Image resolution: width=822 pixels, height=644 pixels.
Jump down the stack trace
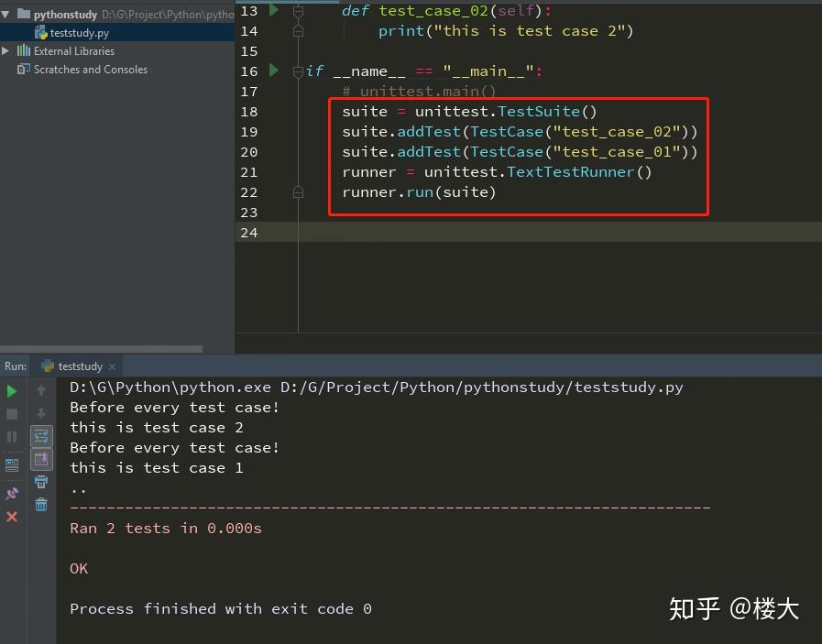41,414
